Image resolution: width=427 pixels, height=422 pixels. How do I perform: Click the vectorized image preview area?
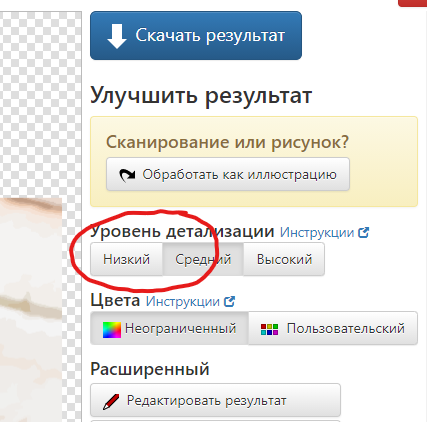31,310
